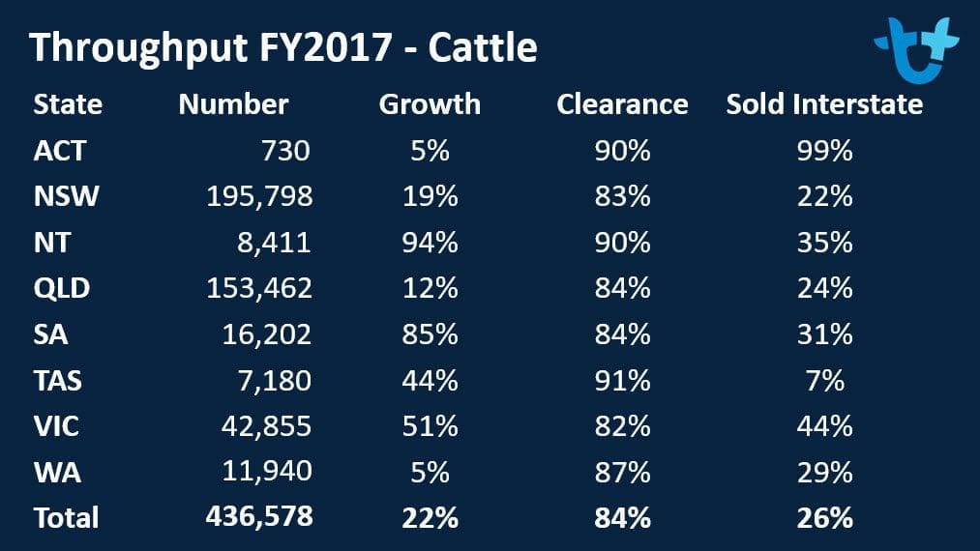Click the Number column header
The height and width of the screenshot is (551, 980).
[x=233, y=104]
